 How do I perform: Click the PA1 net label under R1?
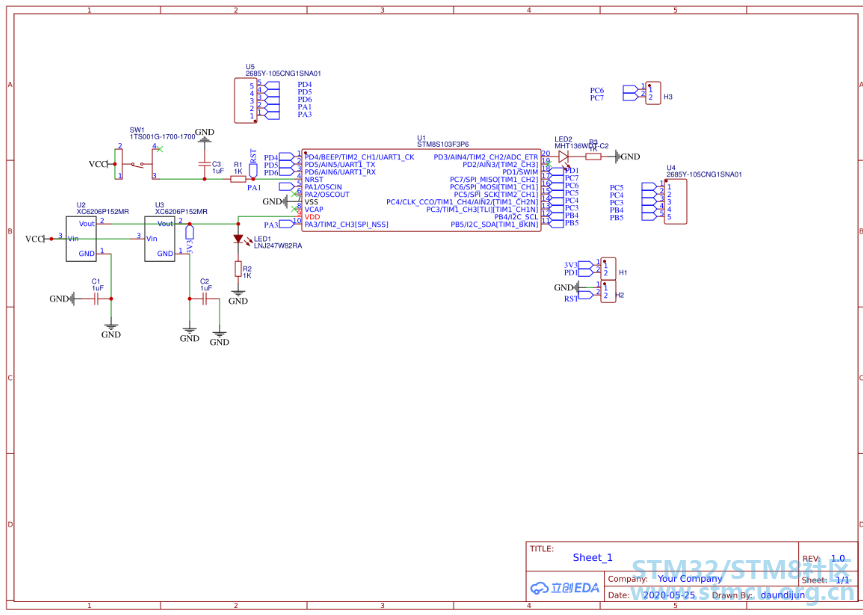click(x=254, y=188)
